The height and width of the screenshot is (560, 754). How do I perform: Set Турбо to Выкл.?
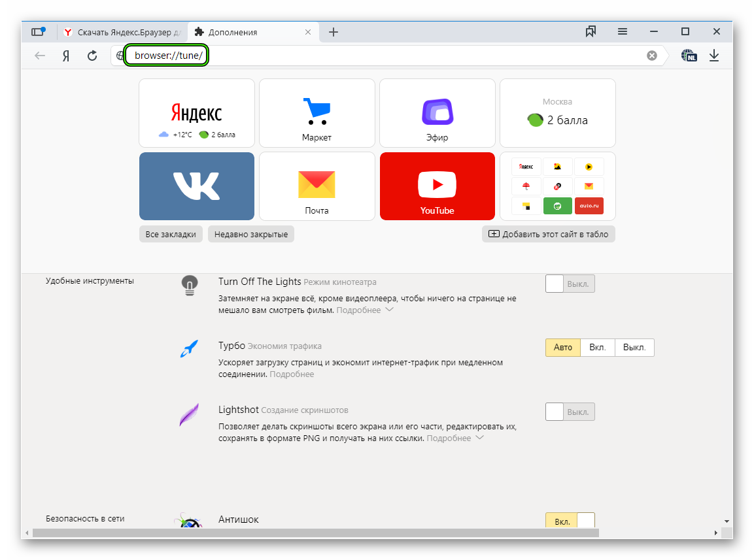coord(634,348)
